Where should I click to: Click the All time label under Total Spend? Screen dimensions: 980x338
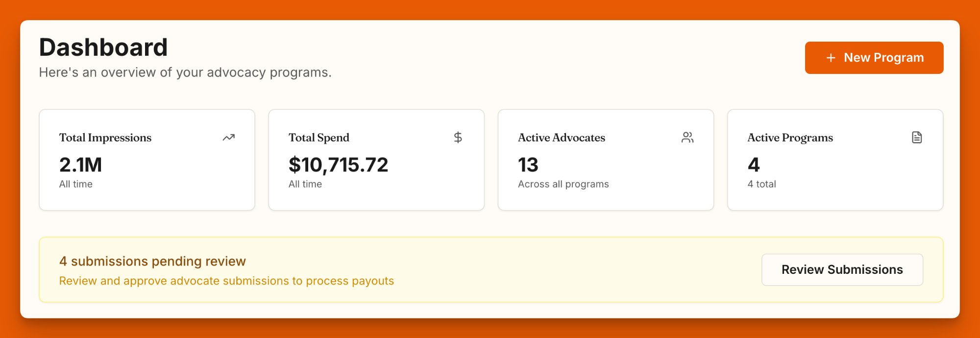(x=305, y=184)
